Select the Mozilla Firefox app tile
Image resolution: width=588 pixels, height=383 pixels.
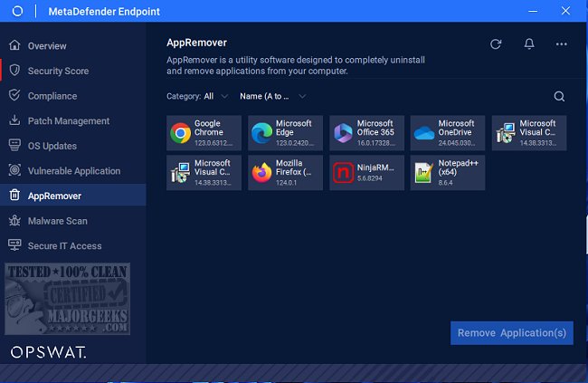tap(286, 172)
